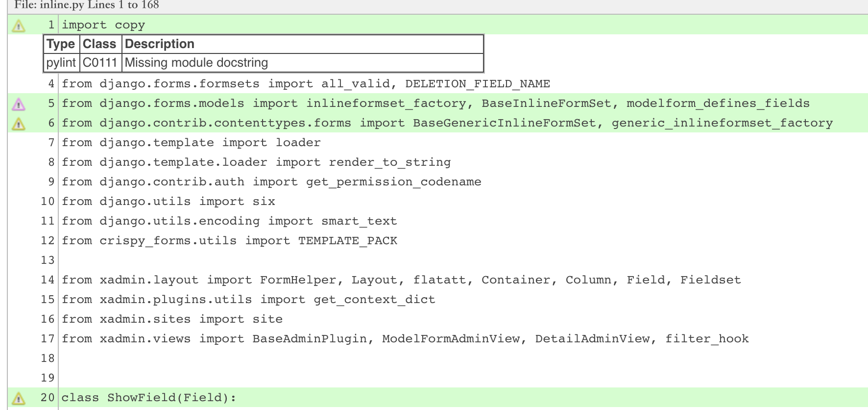The width and height of the screenshot is (868, 410).
Task: Click the 'Type' column header in the table
Action: click(x=61, y=44)
